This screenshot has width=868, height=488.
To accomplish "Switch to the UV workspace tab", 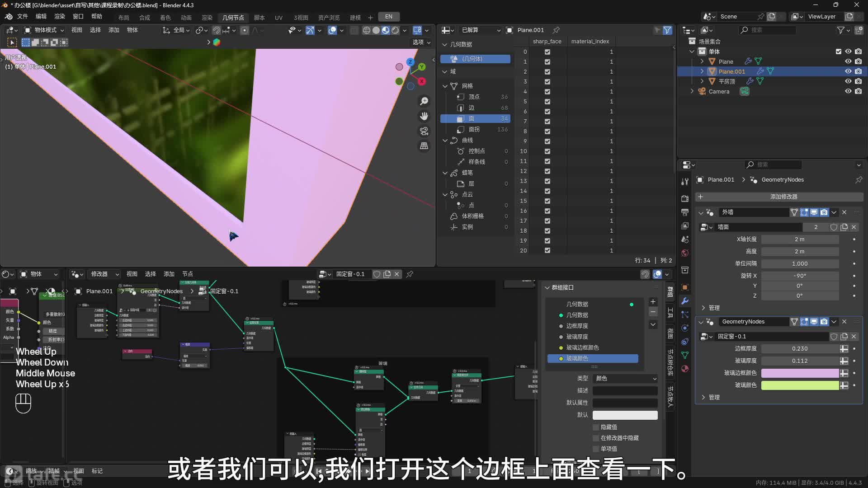I will point(278,18).
